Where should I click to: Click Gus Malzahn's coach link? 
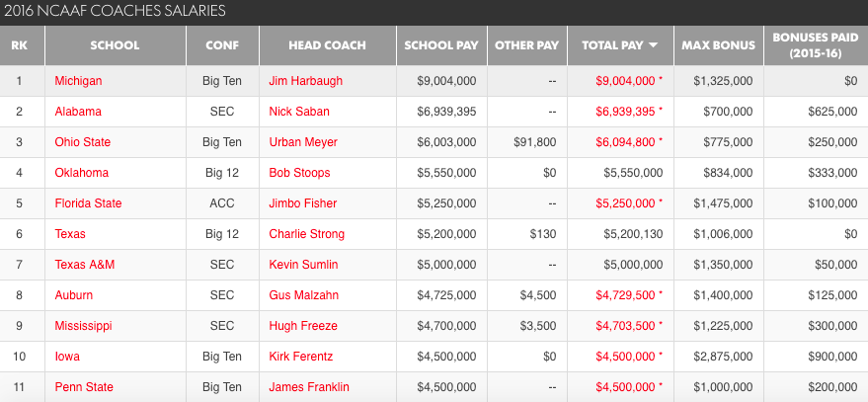(302, 295)
